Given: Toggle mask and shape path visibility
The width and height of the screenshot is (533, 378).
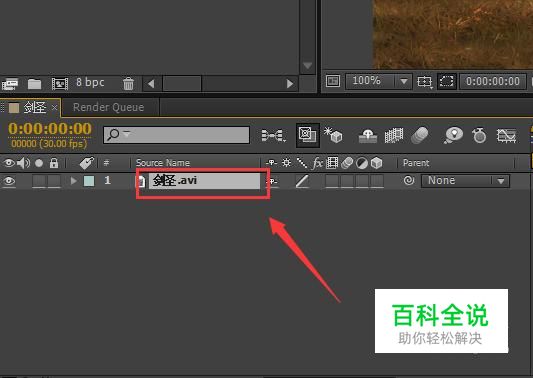Looking at the screenshot, I should tap(446, 82).
